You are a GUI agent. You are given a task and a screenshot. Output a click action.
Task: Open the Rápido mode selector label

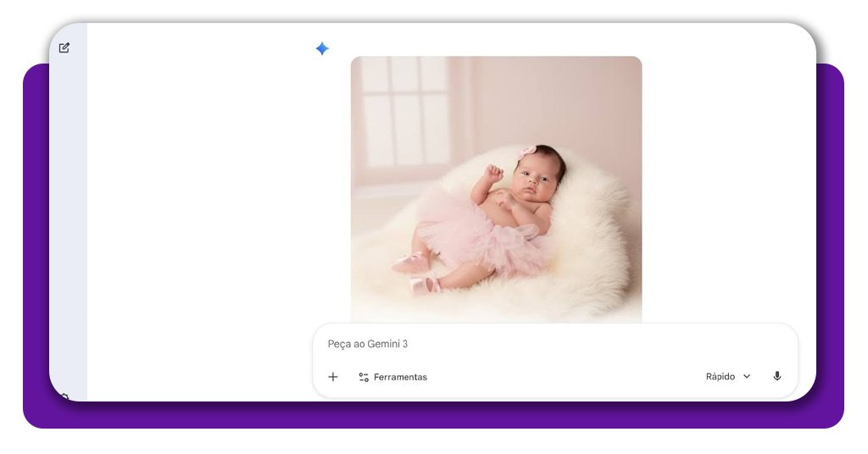[x=720, y=377]
